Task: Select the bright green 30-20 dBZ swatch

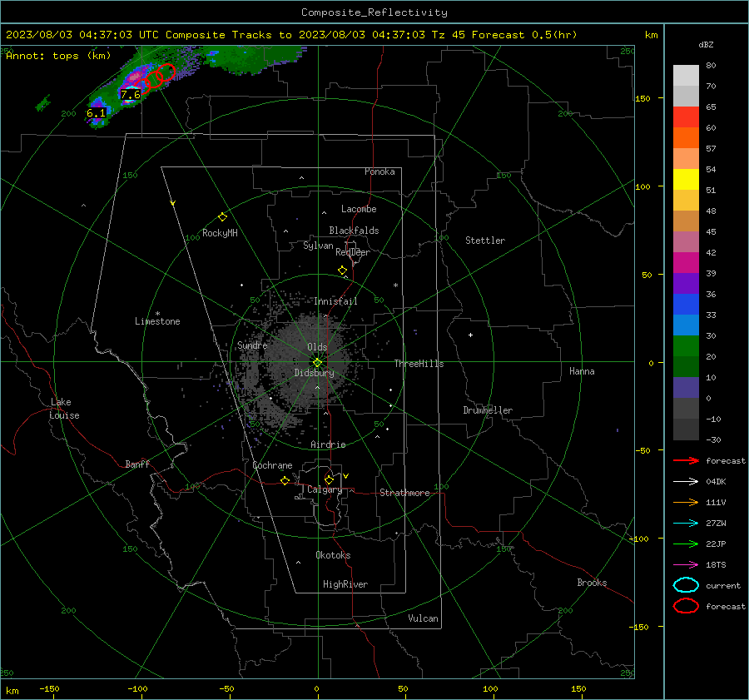Action: click(x=686, y=346)
